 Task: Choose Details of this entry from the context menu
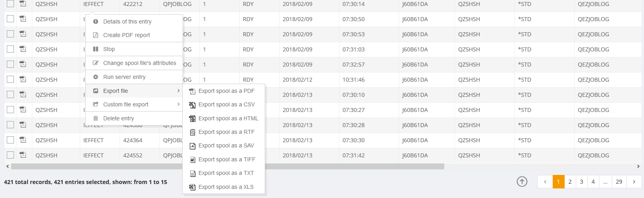tap(127, 22)
